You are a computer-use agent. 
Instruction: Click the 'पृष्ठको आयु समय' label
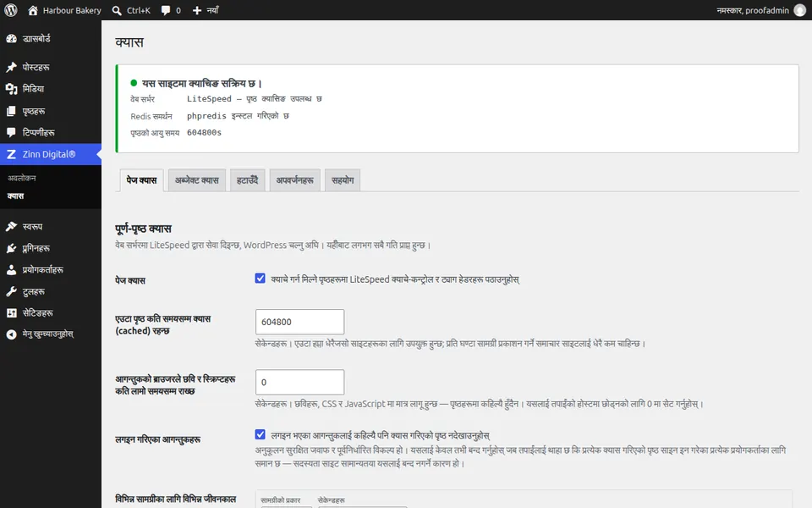[155, 133]
